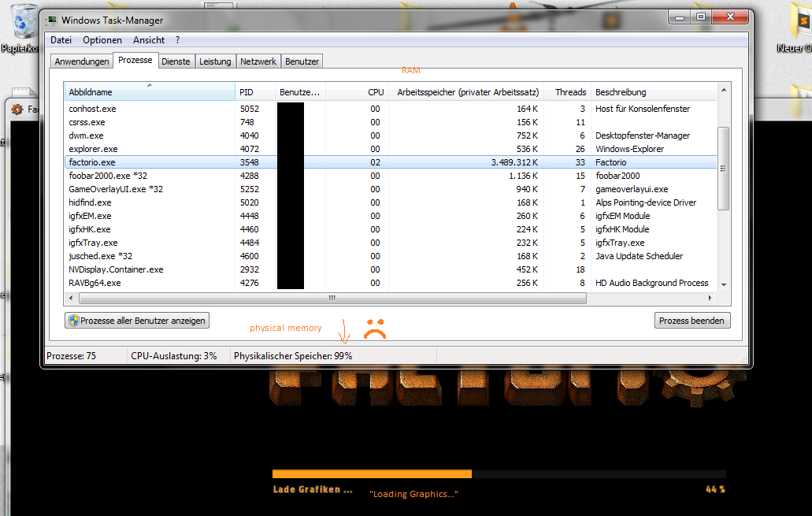The width and height of the screenshot is (812, 516).
Task: Select the igfxEM.exe process
Action: [x=391, y=216]
